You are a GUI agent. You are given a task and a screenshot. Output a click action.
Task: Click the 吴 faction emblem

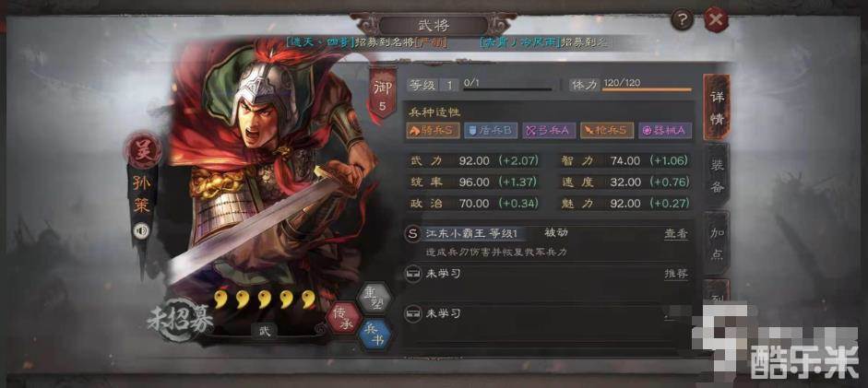pyautogui.click(x=143, y=151)
